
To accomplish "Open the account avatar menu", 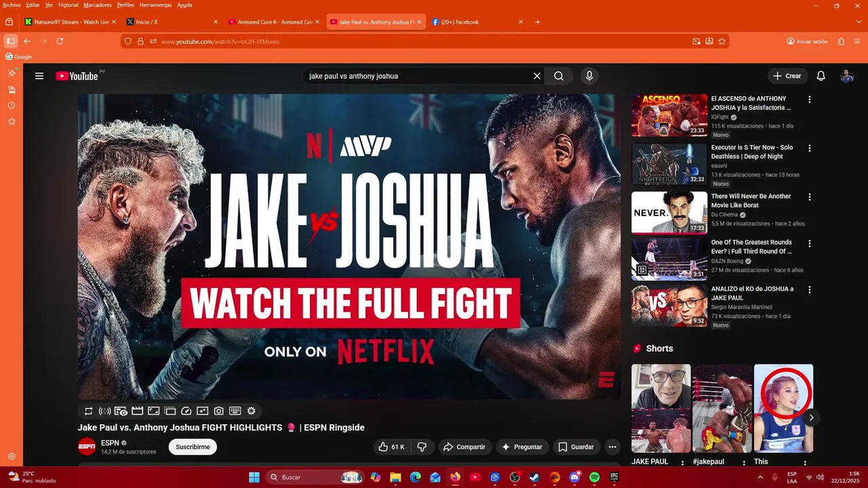I will click(847, 76).
